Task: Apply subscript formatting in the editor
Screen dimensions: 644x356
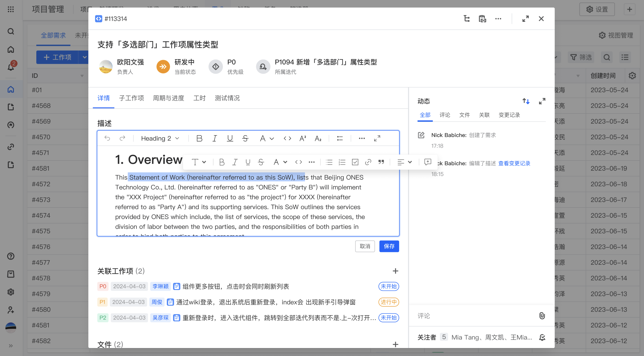Action: click(x=318, y=138)
